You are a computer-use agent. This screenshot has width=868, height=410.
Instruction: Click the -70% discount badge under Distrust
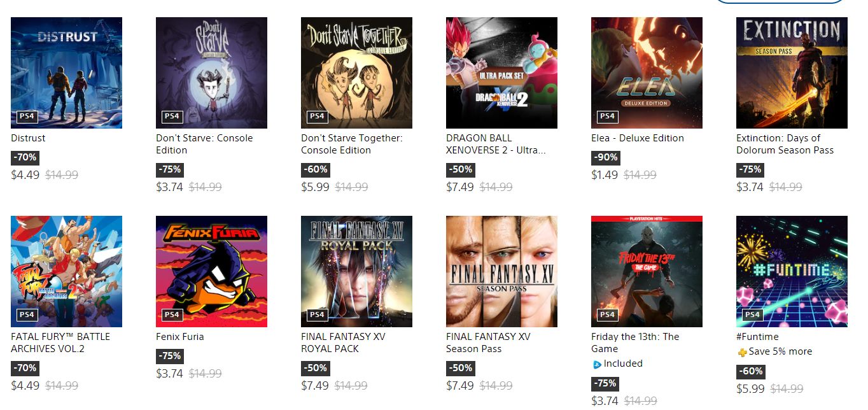25,157
